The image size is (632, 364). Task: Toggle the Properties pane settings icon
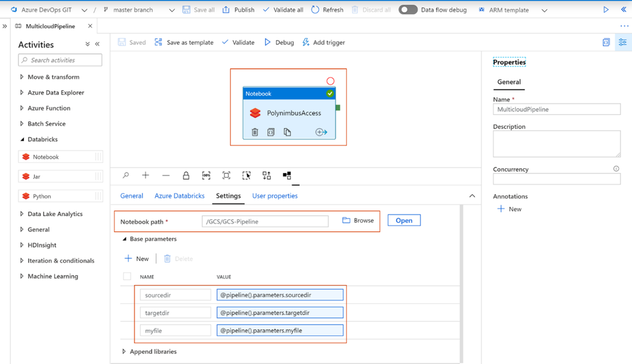pos(623,42)
